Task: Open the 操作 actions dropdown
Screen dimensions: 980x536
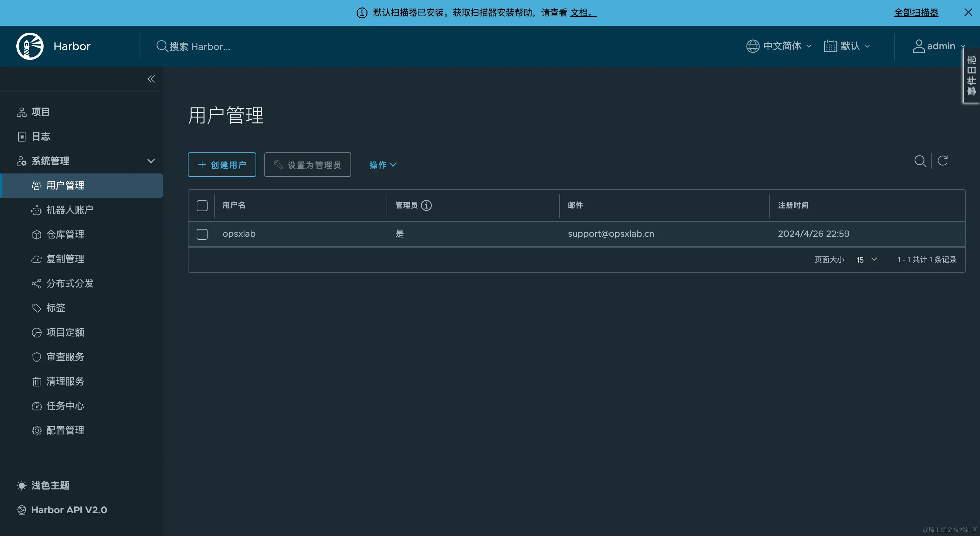Action: pos(383,165)
